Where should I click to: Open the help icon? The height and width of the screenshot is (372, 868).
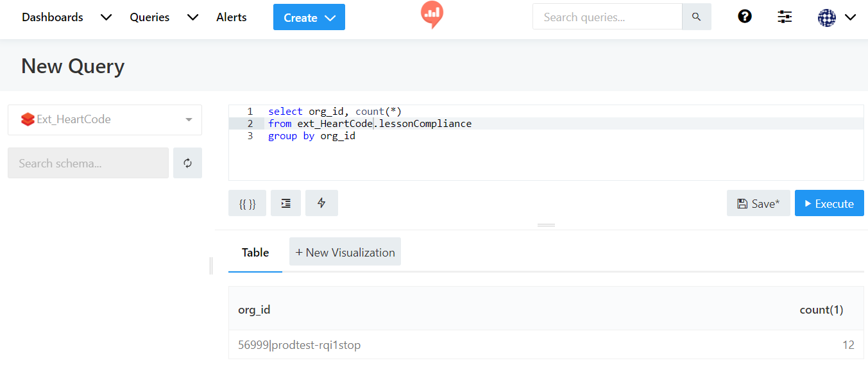pos(744,16)
